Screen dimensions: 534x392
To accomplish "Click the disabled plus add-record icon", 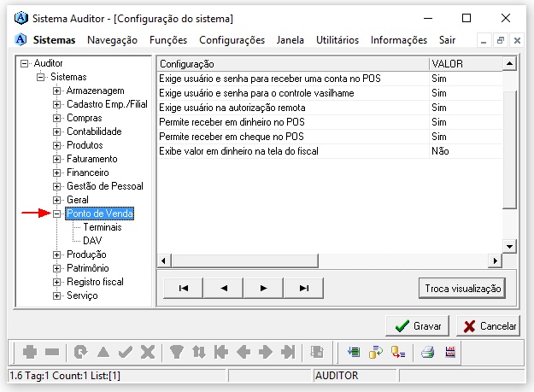I will [30, 352].
